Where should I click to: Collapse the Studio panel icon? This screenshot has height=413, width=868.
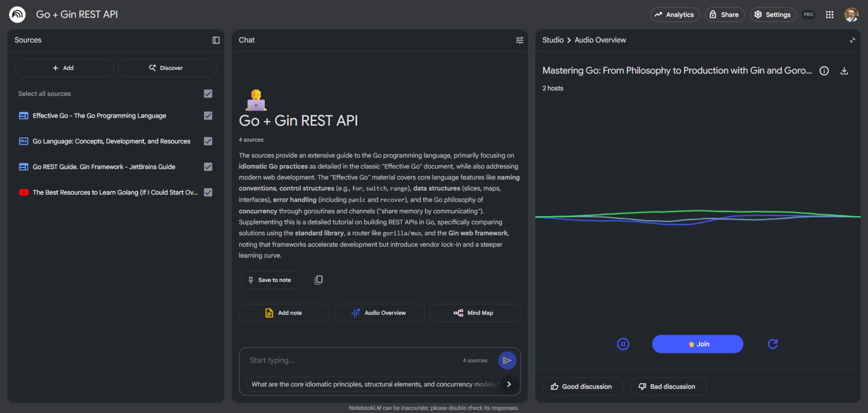pyautogui.click(x=852, y=40)
